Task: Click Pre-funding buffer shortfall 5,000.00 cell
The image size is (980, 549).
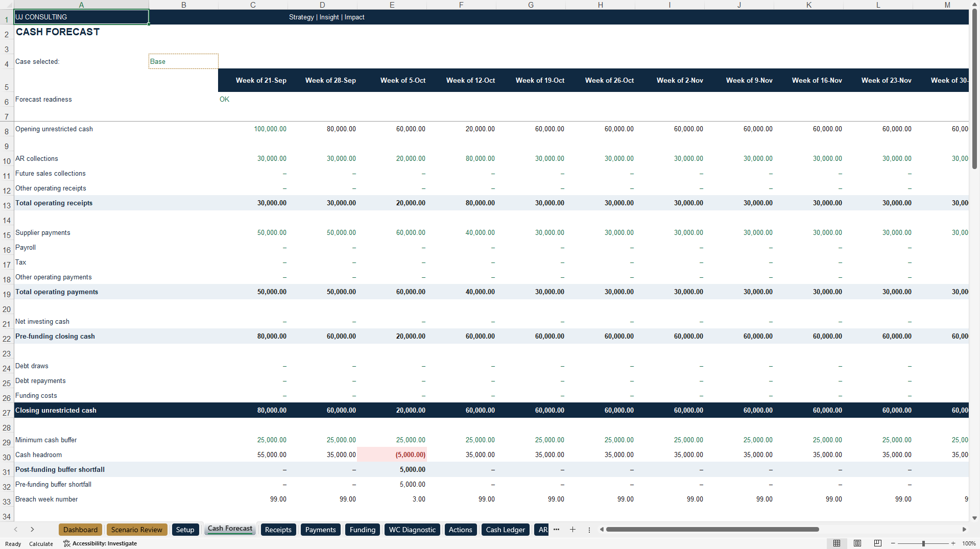Action: pyautogui.click(x=392, y=484)
